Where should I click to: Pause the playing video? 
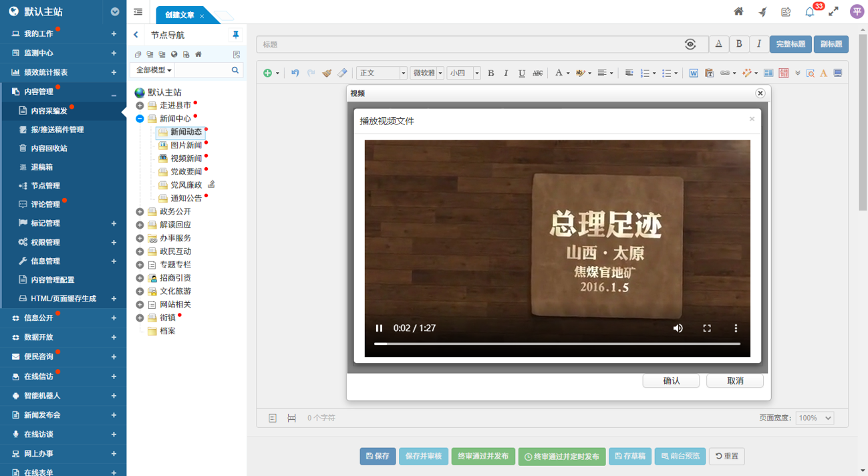click(x=379, y=328)
